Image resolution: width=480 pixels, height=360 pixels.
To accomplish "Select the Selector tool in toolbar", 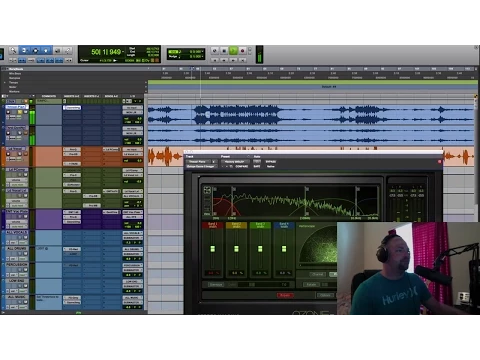I will [x=35, y=50].
